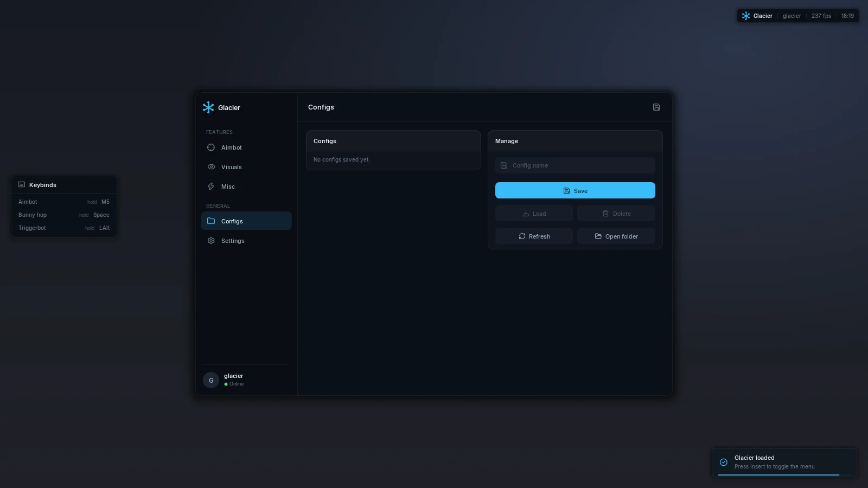Click the 'Glacier loaded' notification title
868x488 pixels.
click(x=754, y=458)
